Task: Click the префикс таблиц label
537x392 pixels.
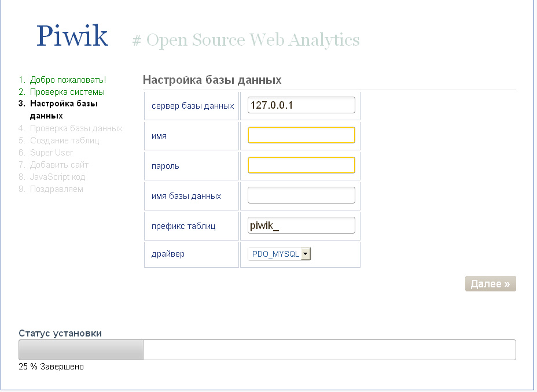Action: click(183, 226)
